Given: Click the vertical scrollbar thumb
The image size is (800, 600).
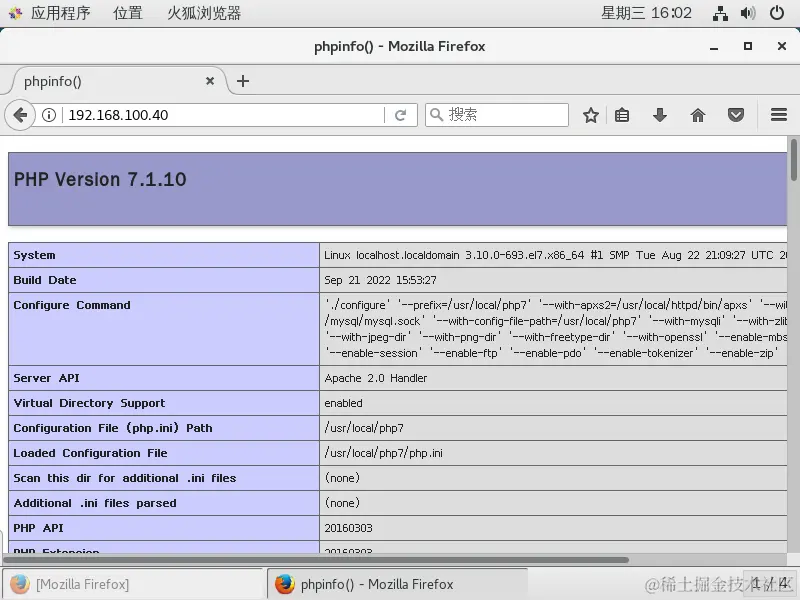Looking at the screenshot, I should click(794, 159).
